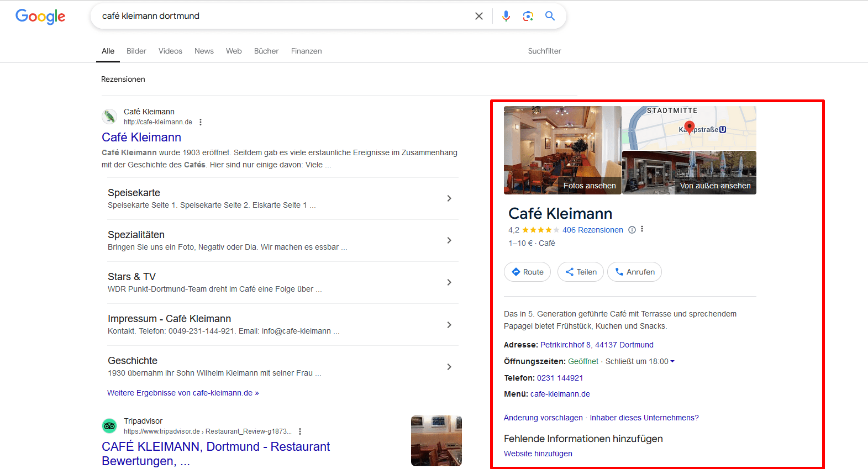The image size is (868, 469).
Task: Open options menu next to cafe-kleimann.de URL
Action: click(x=201, y=122)
